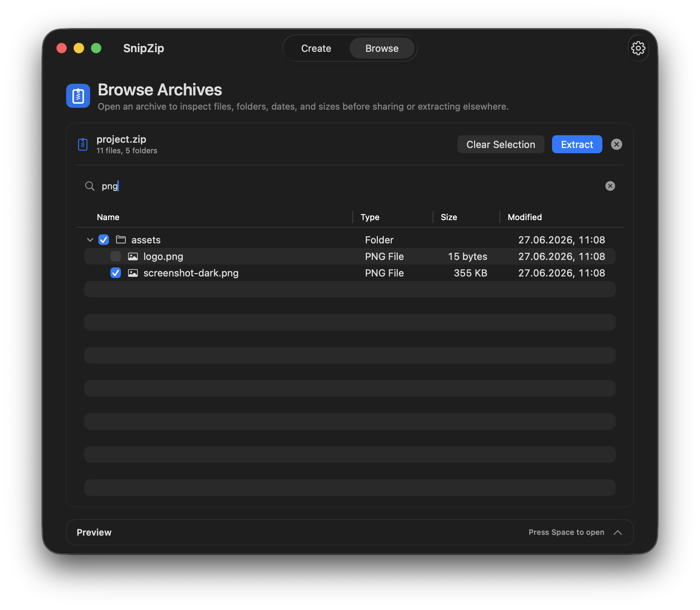Switch to the Create tab
The image size is (700, 610).
click(316, 48)
